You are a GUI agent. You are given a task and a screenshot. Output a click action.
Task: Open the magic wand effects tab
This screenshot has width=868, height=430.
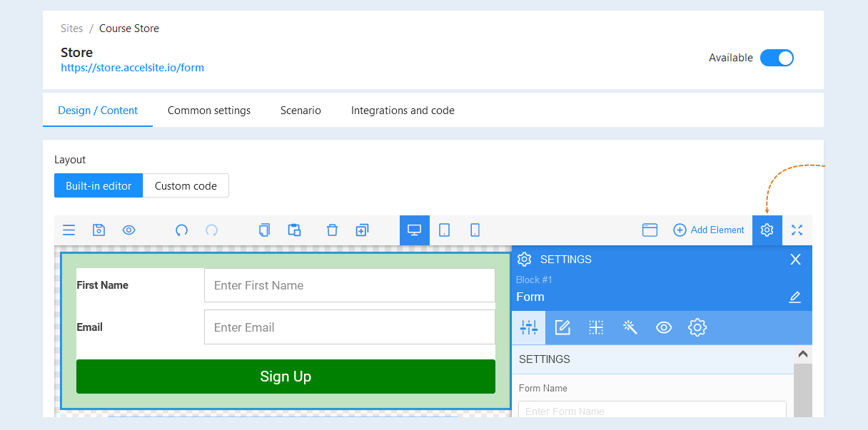tap(630, 327)
